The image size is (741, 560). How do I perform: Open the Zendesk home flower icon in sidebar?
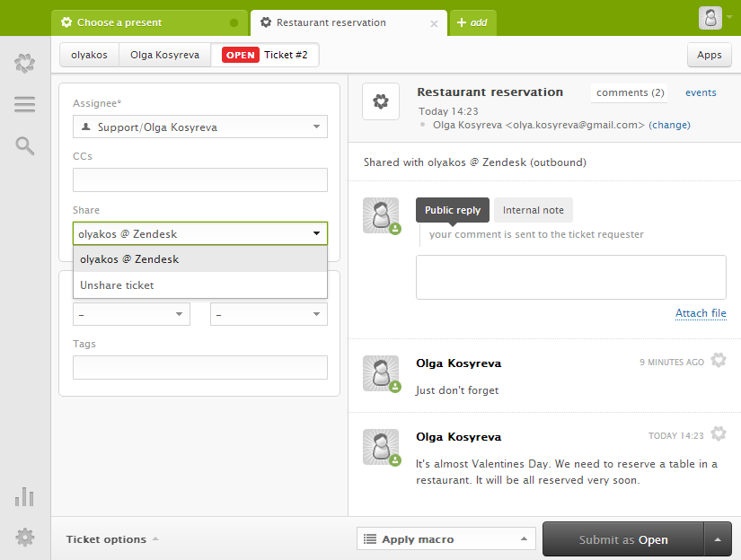coord(24,63)
